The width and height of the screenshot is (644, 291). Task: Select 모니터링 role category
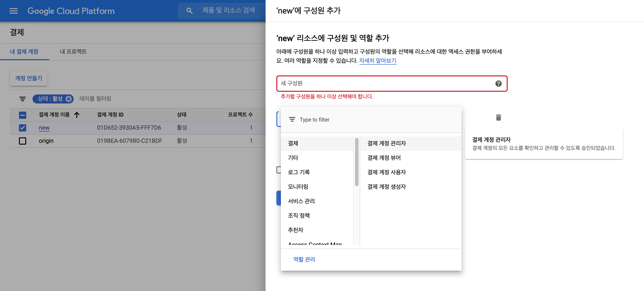tap(317, 187)
